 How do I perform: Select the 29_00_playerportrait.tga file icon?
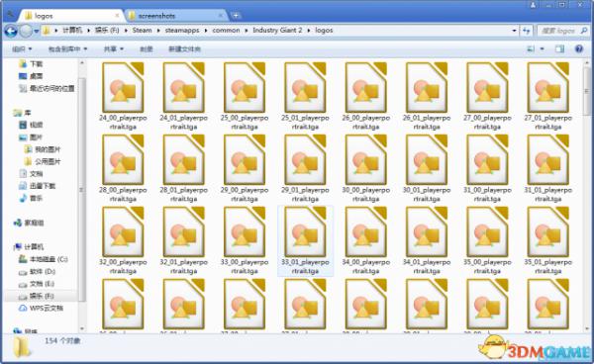pyautogui.click(x=245, y=159)
